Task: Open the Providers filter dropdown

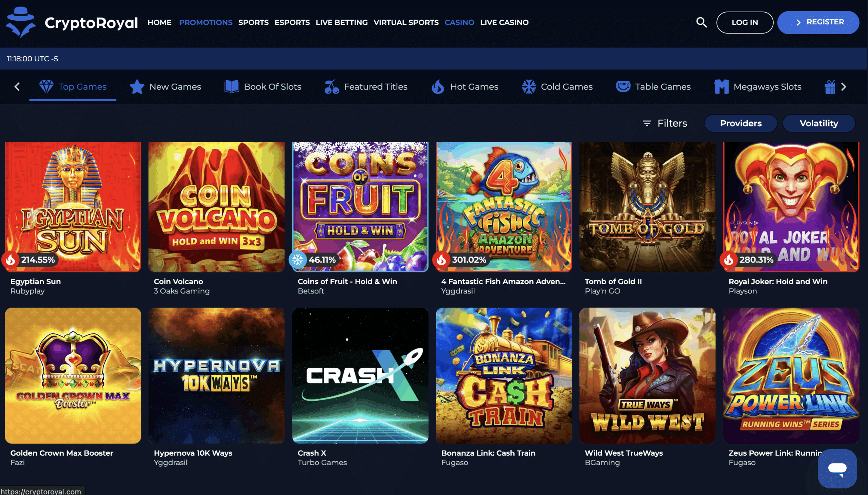Action: [x=741, y=123]
